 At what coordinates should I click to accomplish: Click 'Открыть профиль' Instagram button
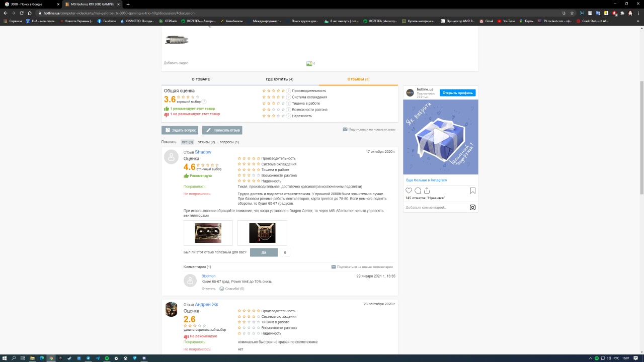457,93
